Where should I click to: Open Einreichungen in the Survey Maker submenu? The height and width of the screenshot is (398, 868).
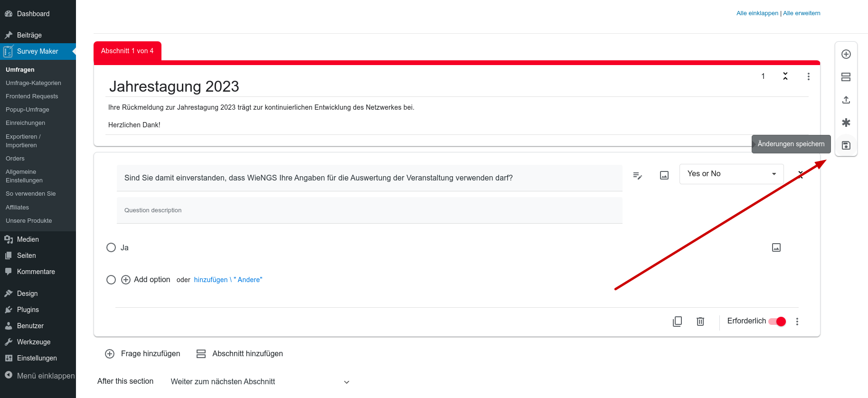pos(26,123)
